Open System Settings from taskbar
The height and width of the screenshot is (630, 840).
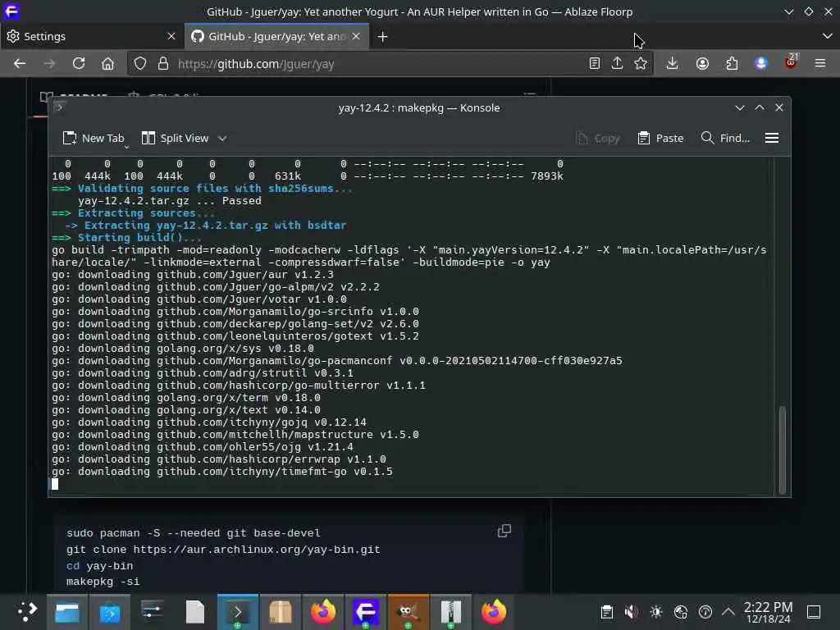click(x=153, y=612)
